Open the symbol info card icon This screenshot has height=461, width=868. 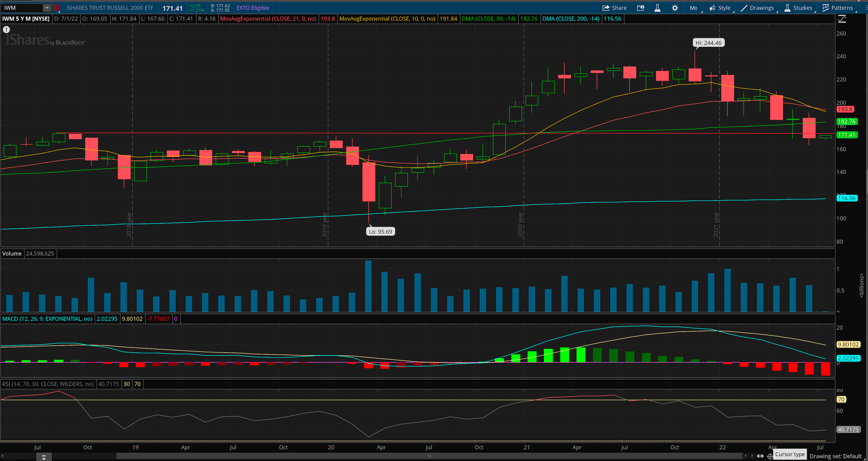pos(640,8)
